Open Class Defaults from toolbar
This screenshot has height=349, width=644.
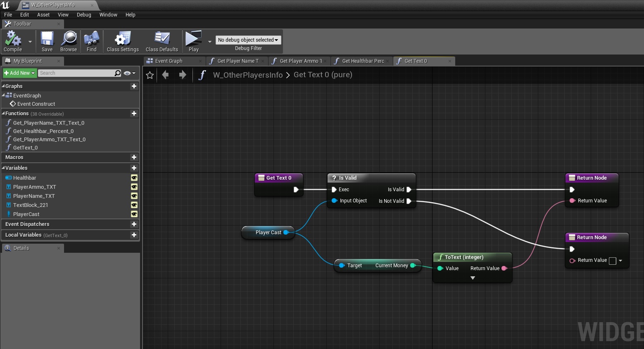click(162, 39)
